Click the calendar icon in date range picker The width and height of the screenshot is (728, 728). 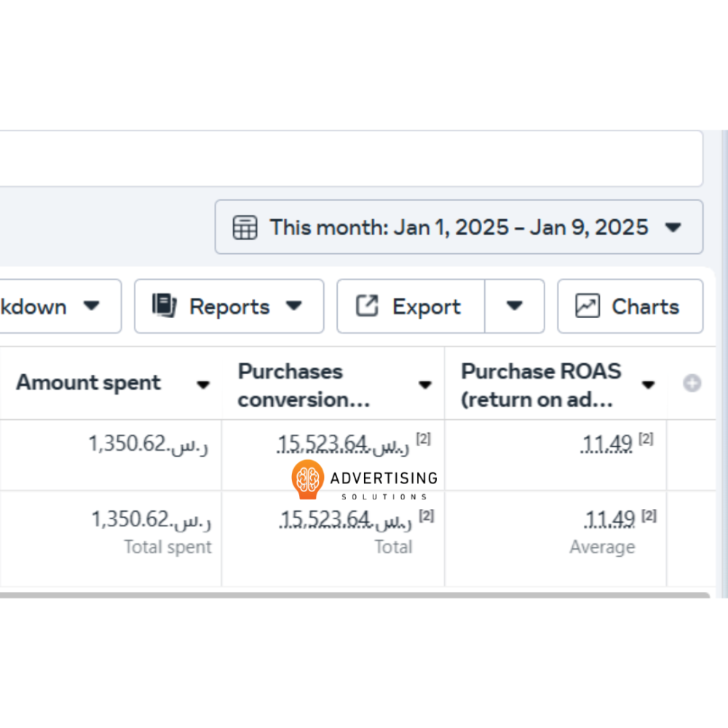[x=245, y=227]
